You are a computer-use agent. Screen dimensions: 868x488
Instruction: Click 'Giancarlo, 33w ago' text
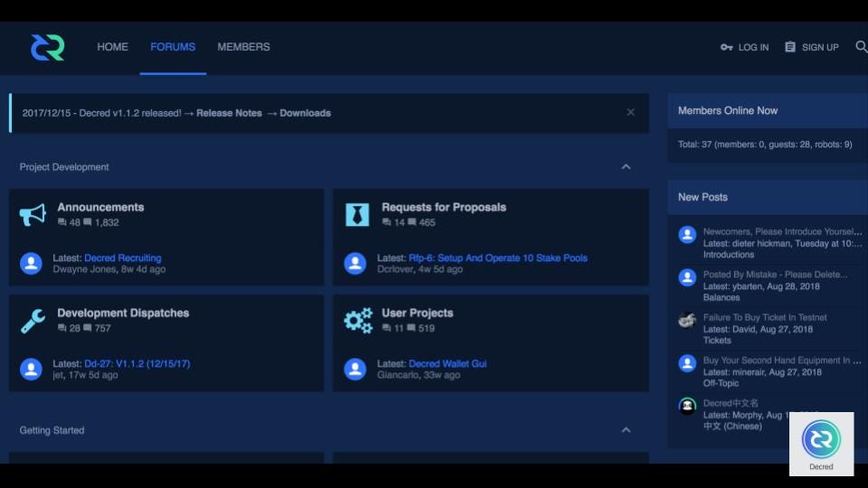pos(419,375)
